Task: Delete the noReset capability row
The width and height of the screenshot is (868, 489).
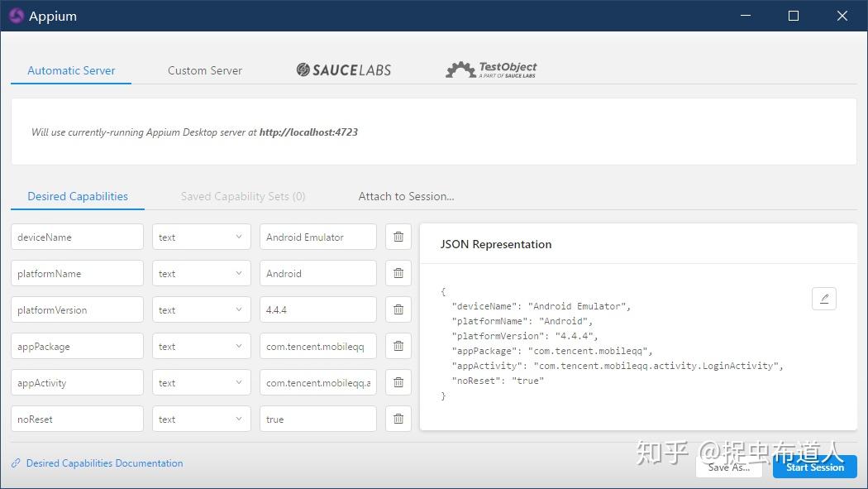Action: 398,419
